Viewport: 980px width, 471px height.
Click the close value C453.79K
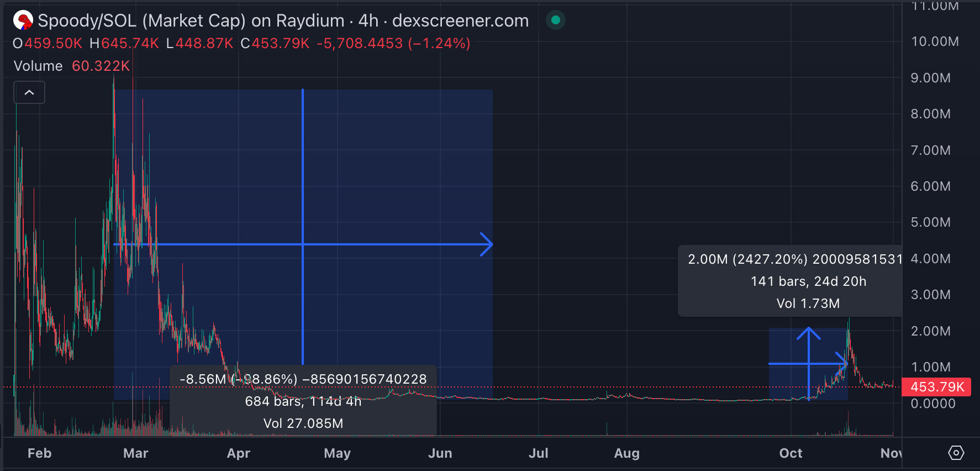(275, 43)
